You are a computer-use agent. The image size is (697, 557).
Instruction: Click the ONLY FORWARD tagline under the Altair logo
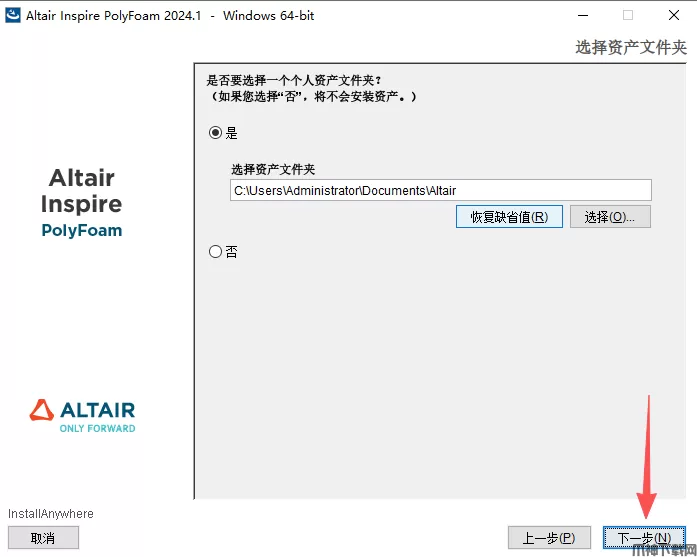(x=97, y=429)
